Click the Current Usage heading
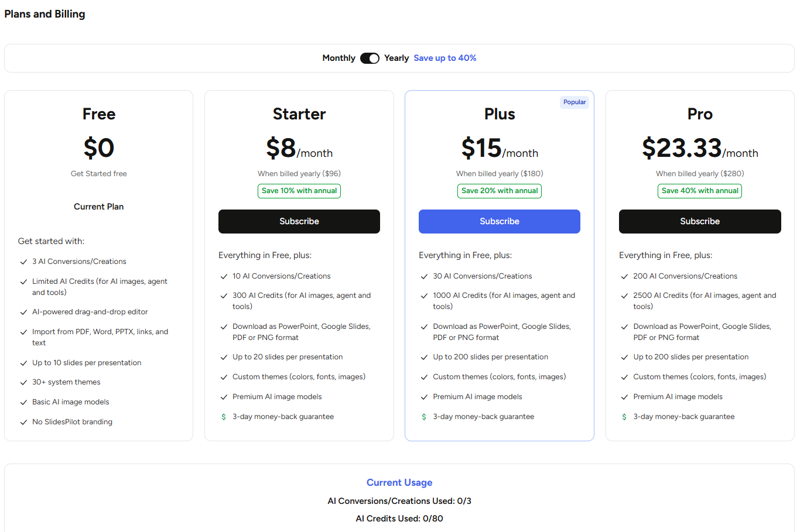The image size is (807, 532). 399,482
